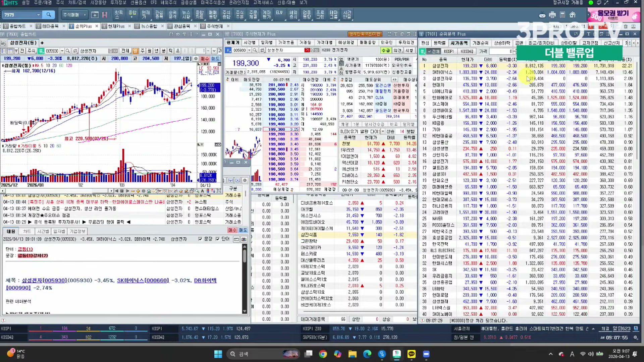Click the play arrow in chart drawing toolbar
644x362 pixels.
coord(127,191)
